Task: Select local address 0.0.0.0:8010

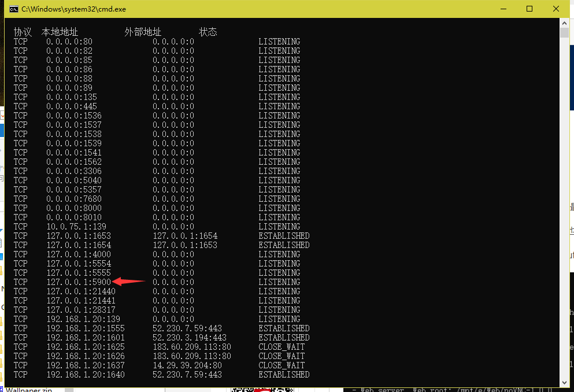Action: (x=74, y=217)
